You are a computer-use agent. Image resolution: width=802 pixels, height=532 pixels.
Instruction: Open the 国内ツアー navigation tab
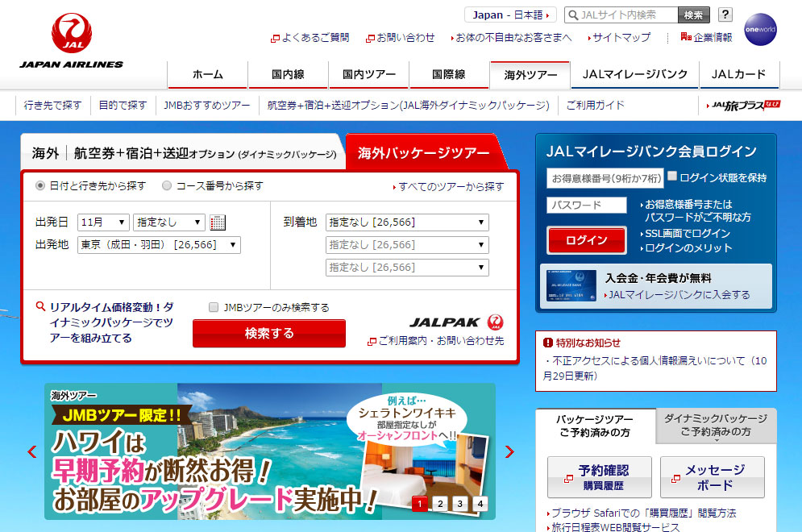pyautogui.click(x=369, y=75)
